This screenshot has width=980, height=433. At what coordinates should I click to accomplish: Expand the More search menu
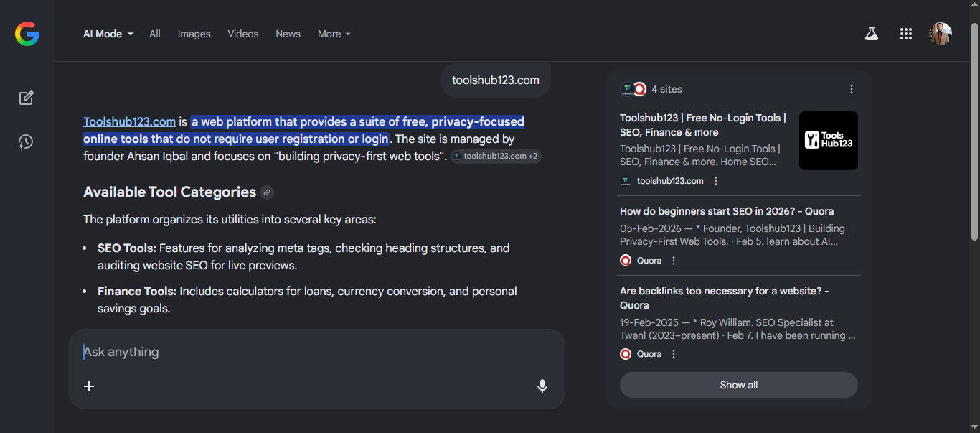[334, 34]
